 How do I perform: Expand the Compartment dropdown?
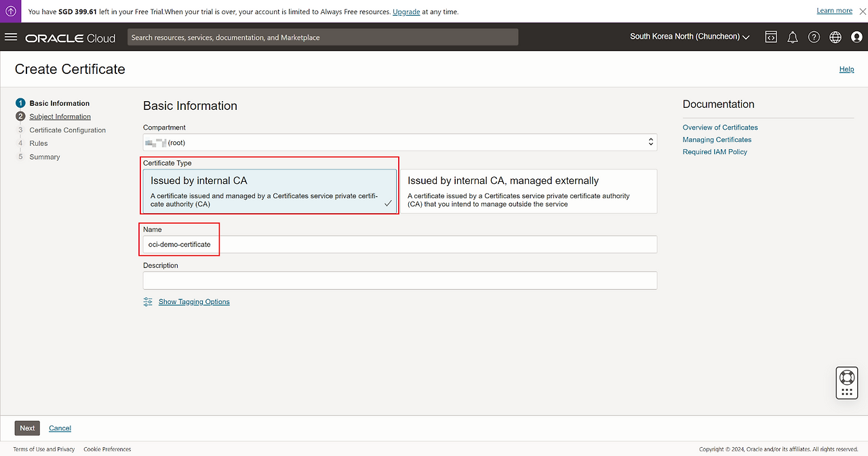pos(399,142)
